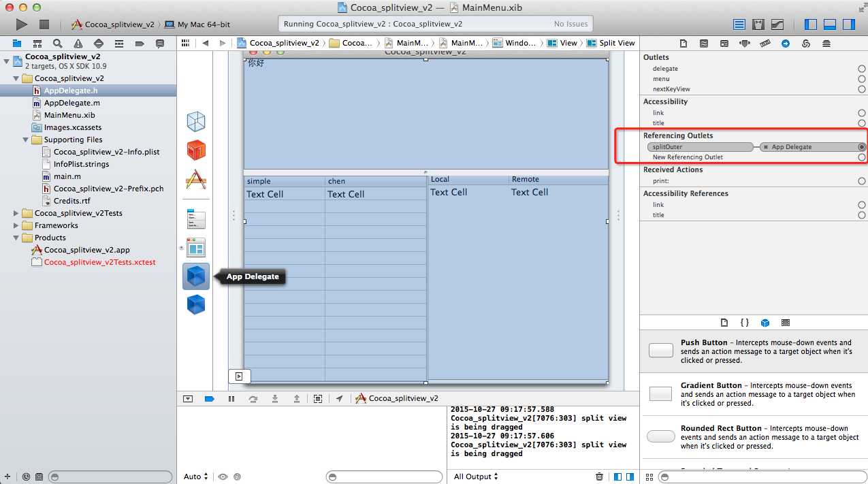Viewport: 868px width, 484px height.
Task: Collapse the Cocoa_splitview_v2 project root
Action: coord(6,61)
